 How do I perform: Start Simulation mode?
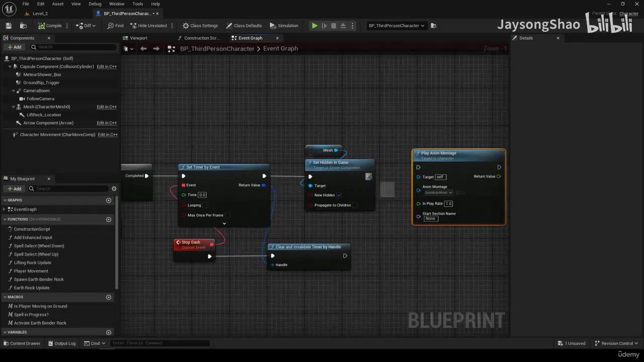click(x=284, y=26)
